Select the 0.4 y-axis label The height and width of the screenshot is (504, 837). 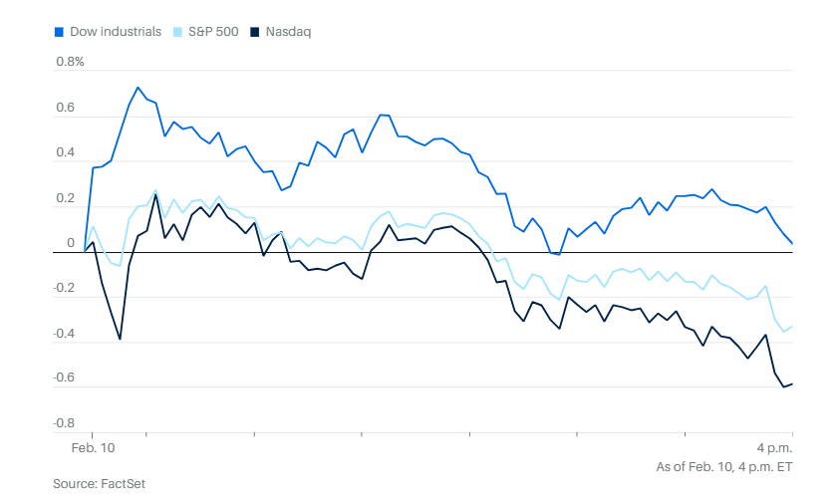pos(65,152)
